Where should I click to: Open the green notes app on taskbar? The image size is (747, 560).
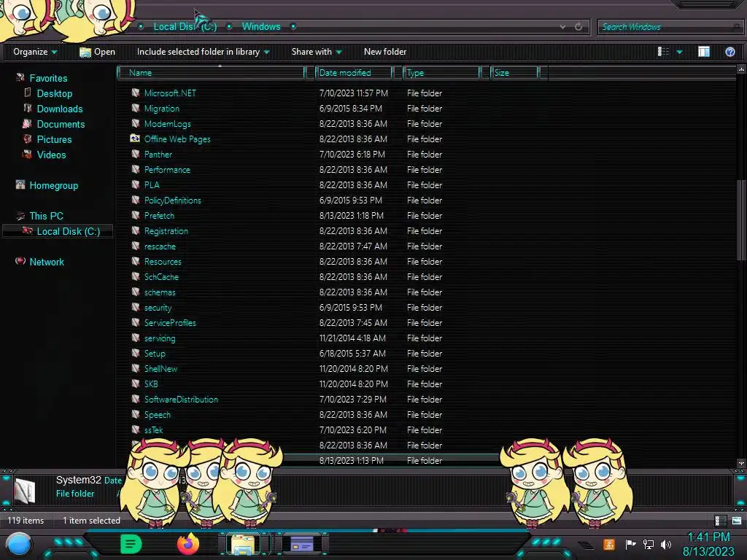(131, 544)
